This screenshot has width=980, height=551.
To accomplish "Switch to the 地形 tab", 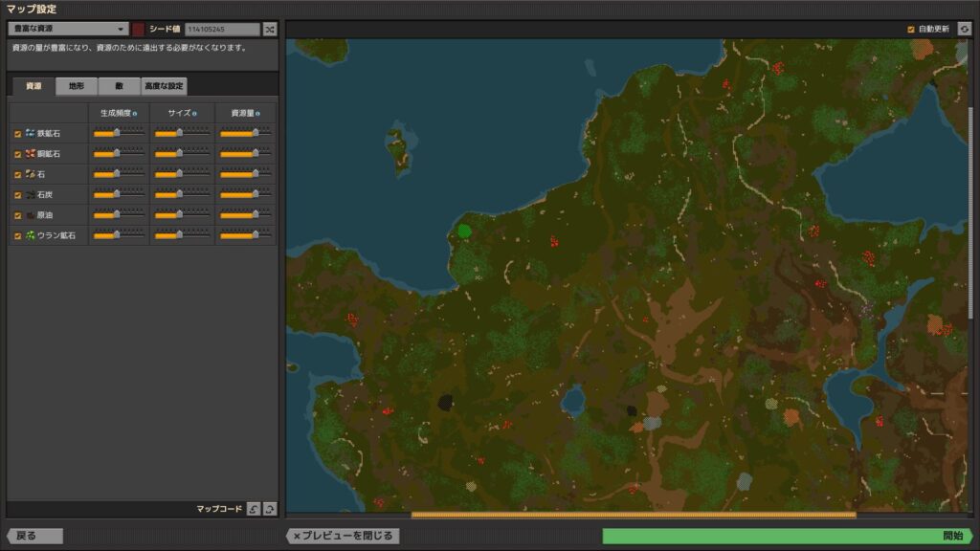I will click(x=77, y=86).
